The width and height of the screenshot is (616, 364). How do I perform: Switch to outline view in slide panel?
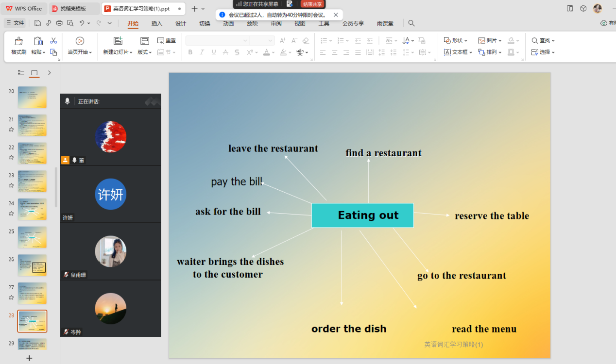[x=21, y=73]
